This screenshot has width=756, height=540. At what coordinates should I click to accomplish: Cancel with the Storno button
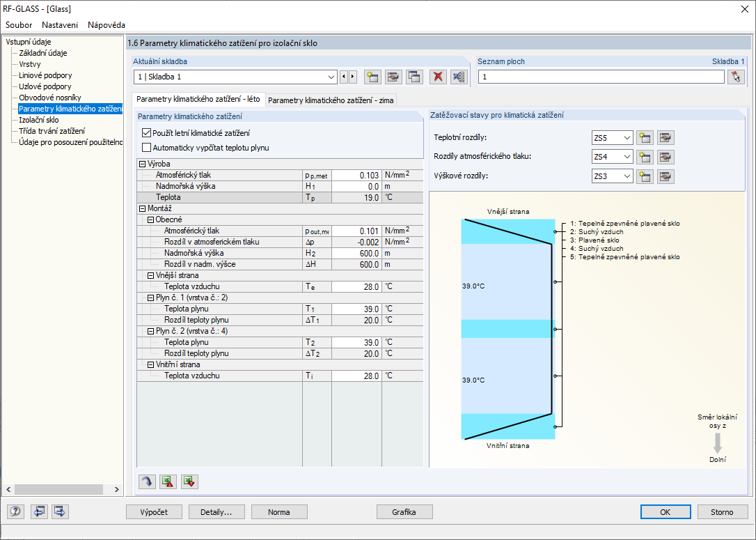click(x=722, y=512)
